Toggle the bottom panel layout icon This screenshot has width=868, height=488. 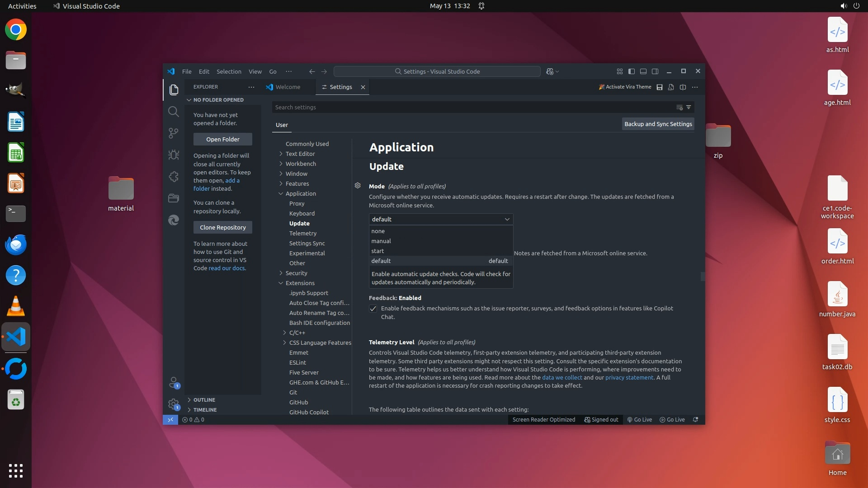643,71
